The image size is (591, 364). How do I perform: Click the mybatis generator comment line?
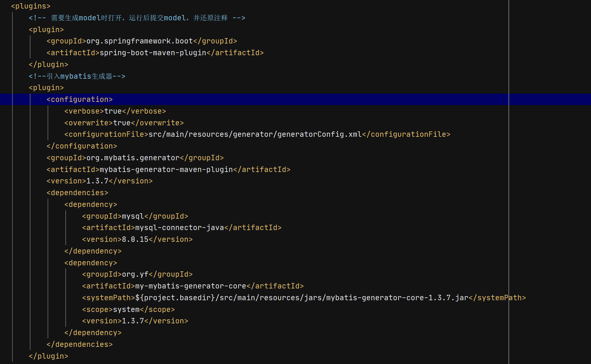pos(77,76)
